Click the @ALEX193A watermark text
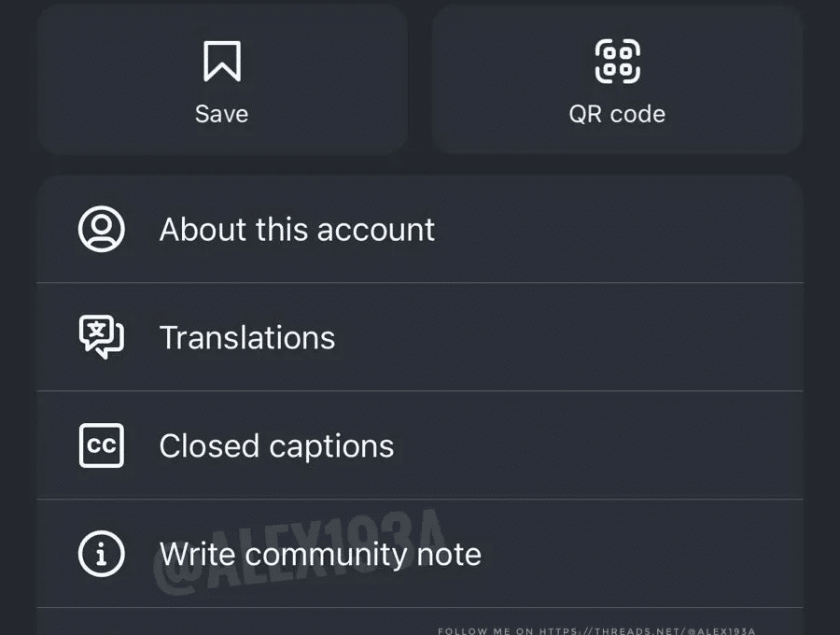The width and height of the screenshot is (840, 635). (x=300, y=552)
